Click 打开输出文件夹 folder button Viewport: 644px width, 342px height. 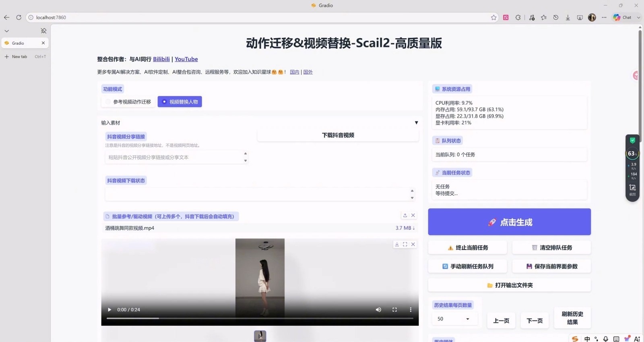(x=509, y=285)
